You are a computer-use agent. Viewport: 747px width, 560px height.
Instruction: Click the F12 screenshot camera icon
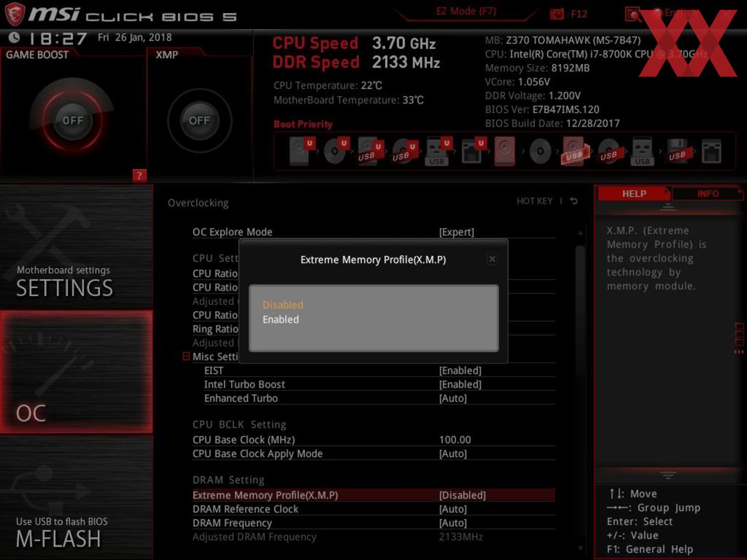point(556,14)
